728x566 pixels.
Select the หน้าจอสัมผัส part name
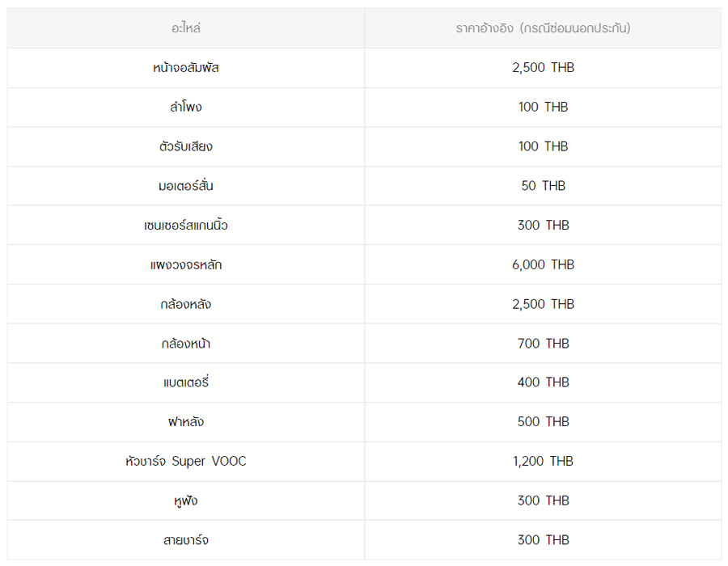click(186, 68)
